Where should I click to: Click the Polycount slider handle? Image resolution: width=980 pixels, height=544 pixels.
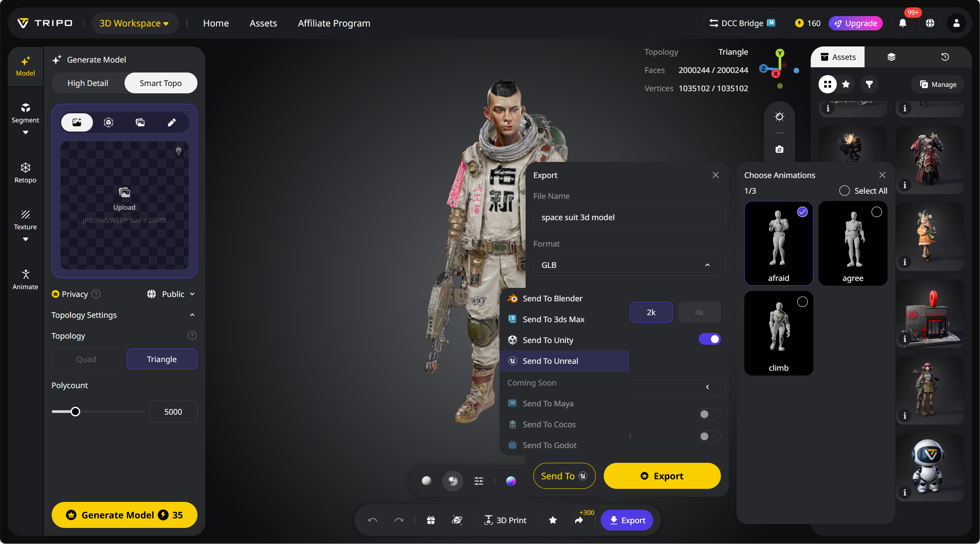pyautogui.click(x=76, y=412)
